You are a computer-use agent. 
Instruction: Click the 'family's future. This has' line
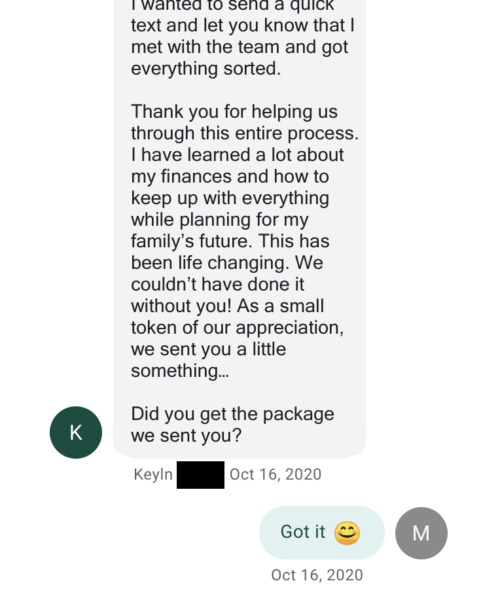point(230,241)
